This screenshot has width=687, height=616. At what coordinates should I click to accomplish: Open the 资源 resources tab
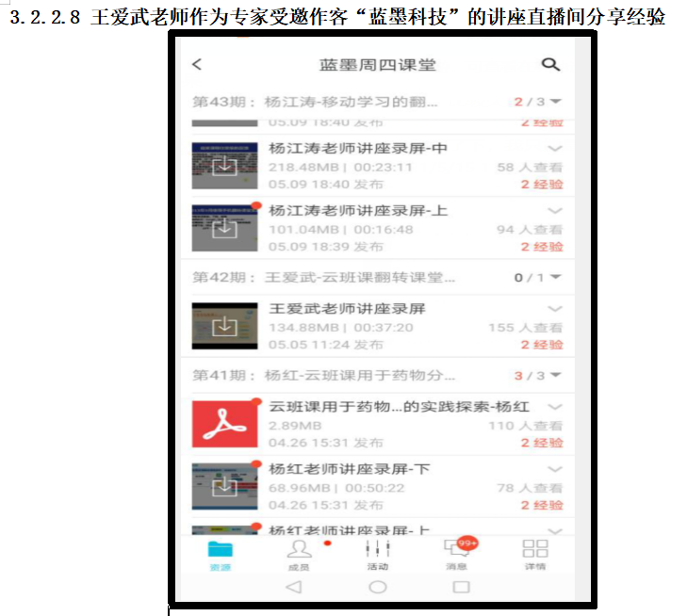coord(221,554)
